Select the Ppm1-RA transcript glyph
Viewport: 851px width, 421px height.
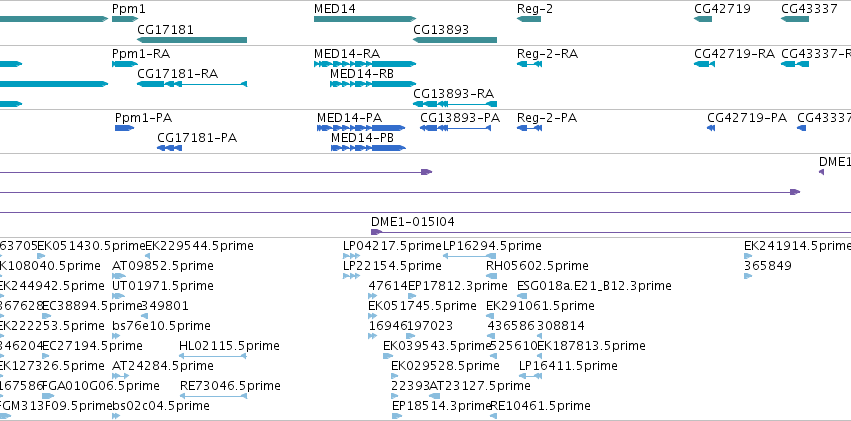tap(125, 64)
